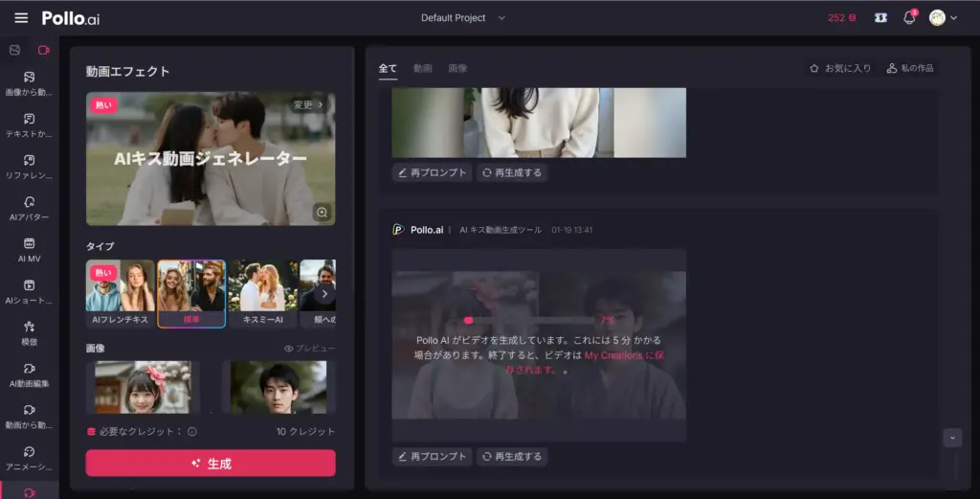Open the hamburger menu beside the Pollo.ai logo
Image resolution: width=980 pixels, height=499 pixels.
pyautogui.click(x=21, y=18)
